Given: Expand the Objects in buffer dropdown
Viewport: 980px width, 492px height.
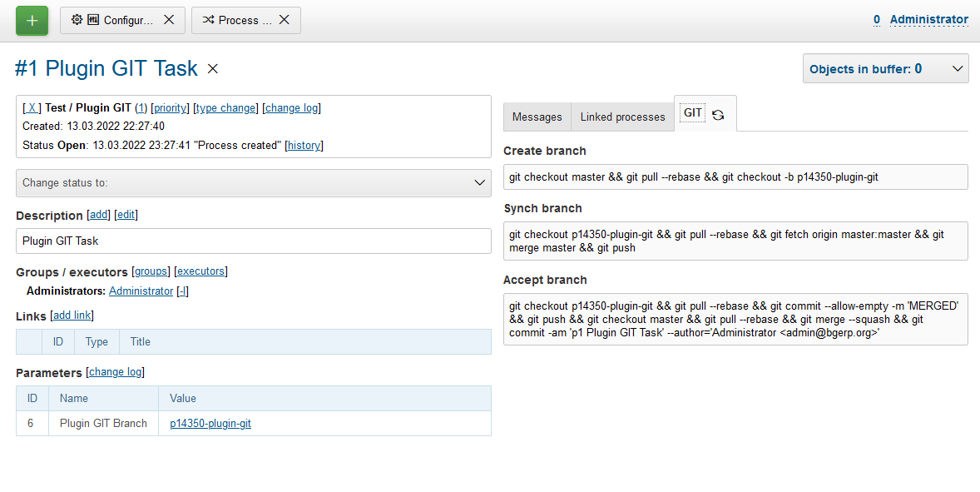Looking at the screenshot, I should click(x=885, y=69).
